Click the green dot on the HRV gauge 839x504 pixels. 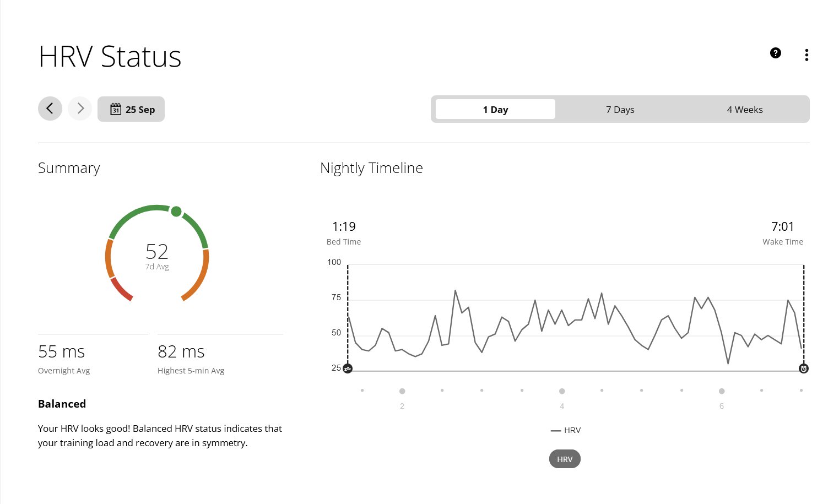click(x=176, y=212)
